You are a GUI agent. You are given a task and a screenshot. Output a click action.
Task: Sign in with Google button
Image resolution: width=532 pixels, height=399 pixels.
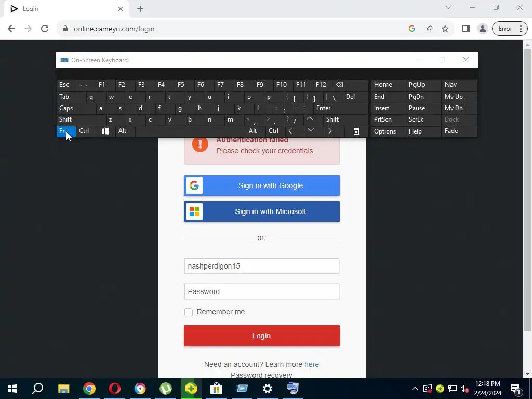pyautogui.click(x=262, y=185)
